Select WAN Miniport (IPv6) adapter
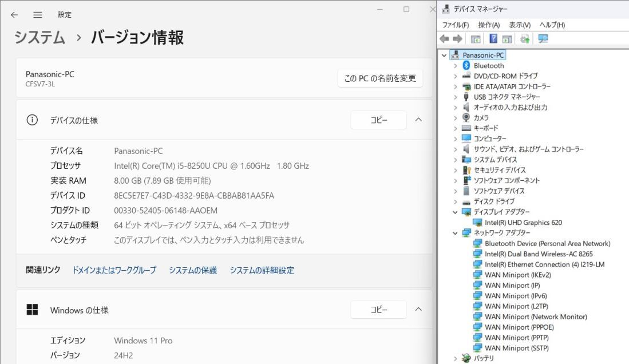The width and height of the screenshot is (629, 364). [x=516, y=295]
